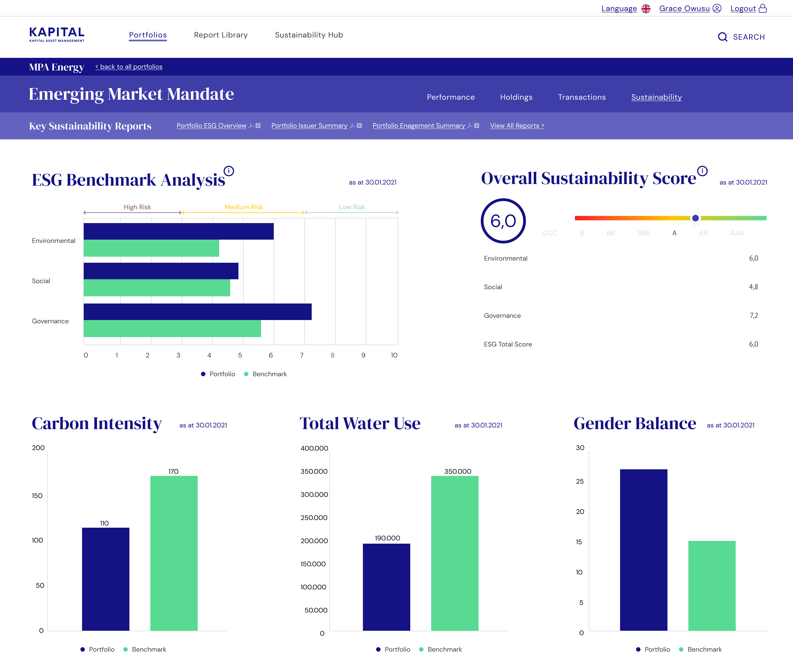
Task: Click the magnifying glass search icon
Action: click(x=723, y=37)
